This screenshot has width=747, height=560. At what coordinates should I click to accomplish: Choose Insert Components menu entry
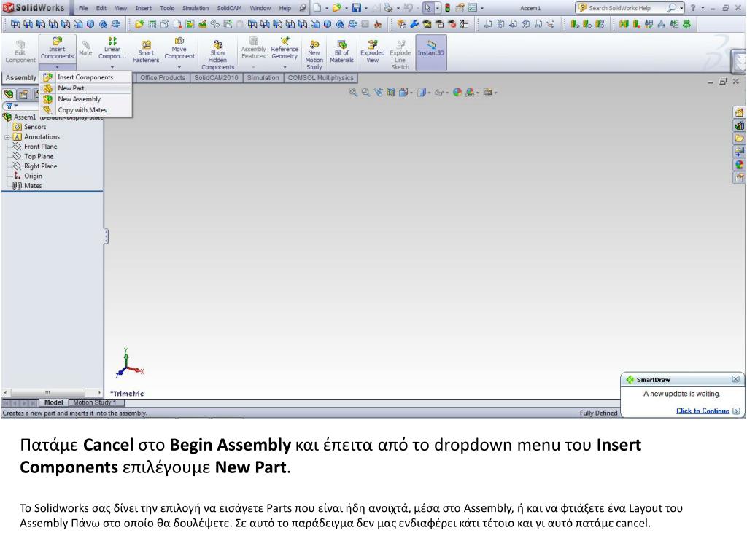coord(86,77)
